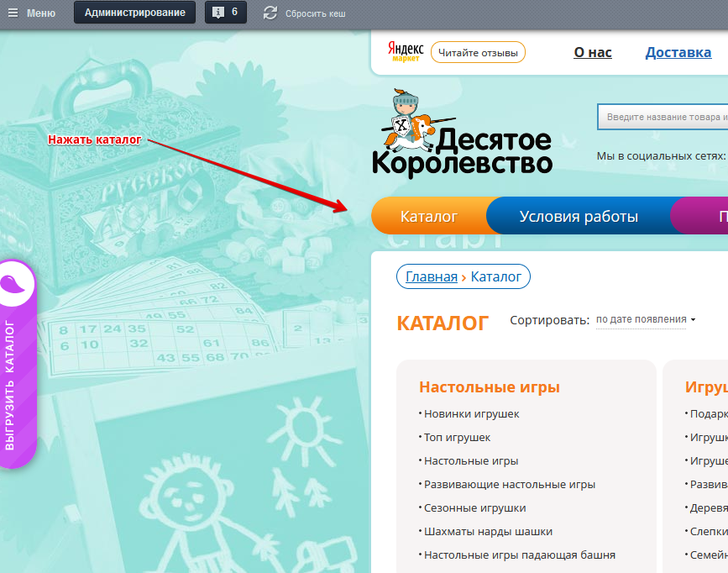Click the Читайте отзывы button
The image size is (728, 573).
pyautogui.click(x=478, y=53)
